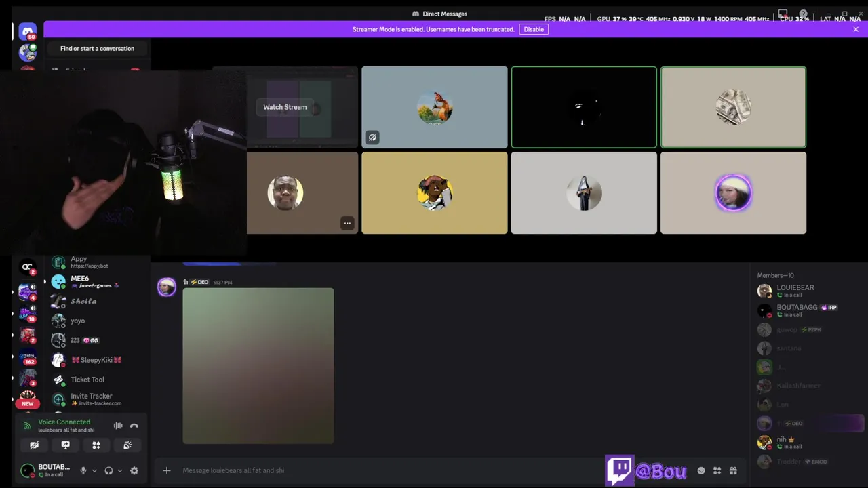Open guwop in the members list
This screenshot has height=488, width=868.
click(810, 329)
